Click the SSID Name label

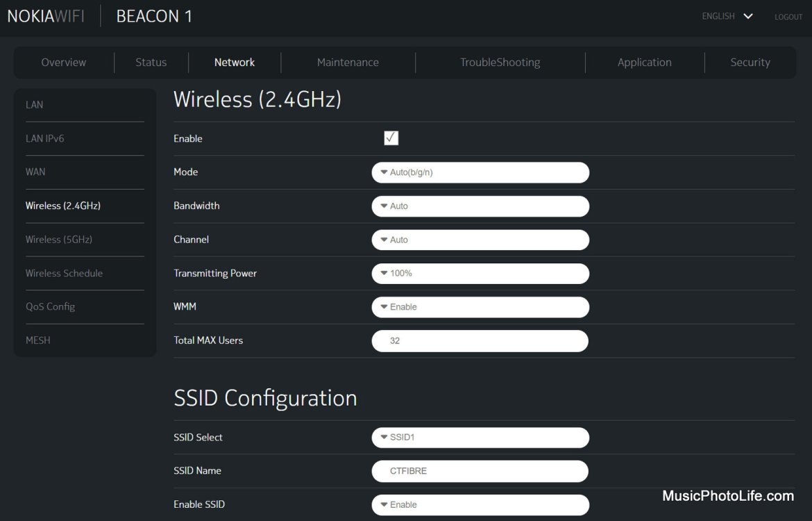(x=197, y=470)
